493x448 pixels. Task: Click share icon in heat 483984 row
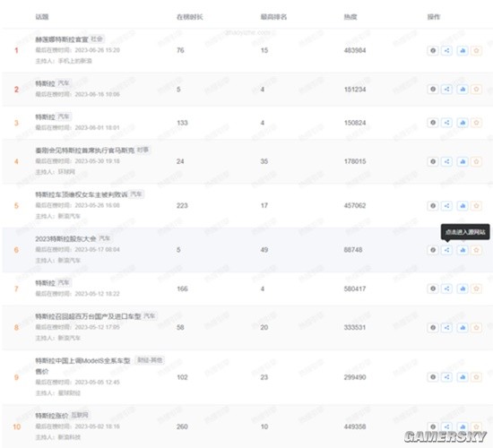[446, 50]
